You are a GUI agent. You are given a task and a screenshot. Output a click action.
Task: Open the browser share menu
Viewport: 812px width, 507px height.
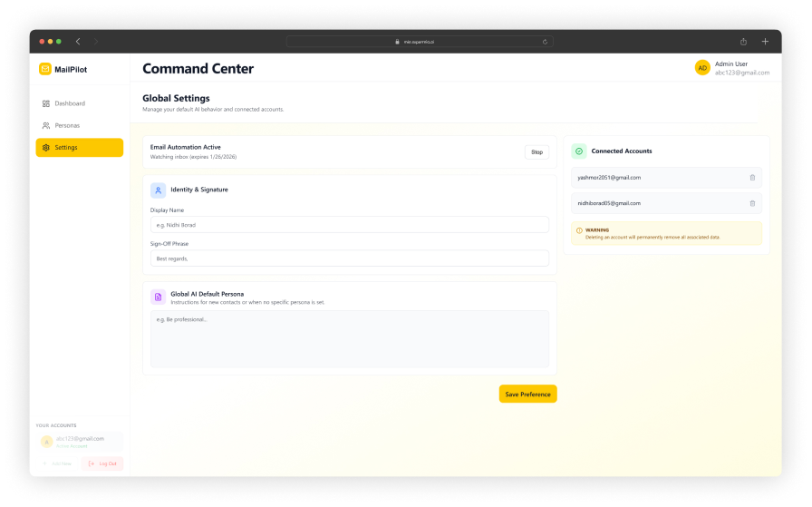[743, 42]
